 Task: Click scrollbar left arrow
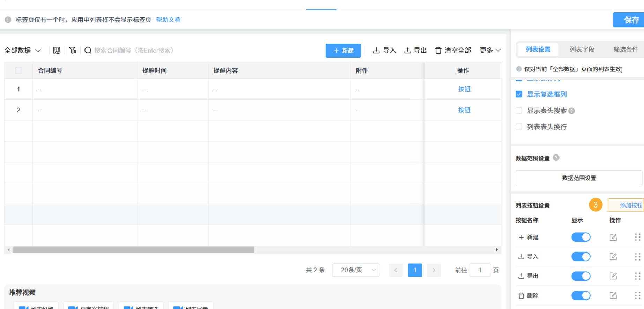[x=8, y=250]
